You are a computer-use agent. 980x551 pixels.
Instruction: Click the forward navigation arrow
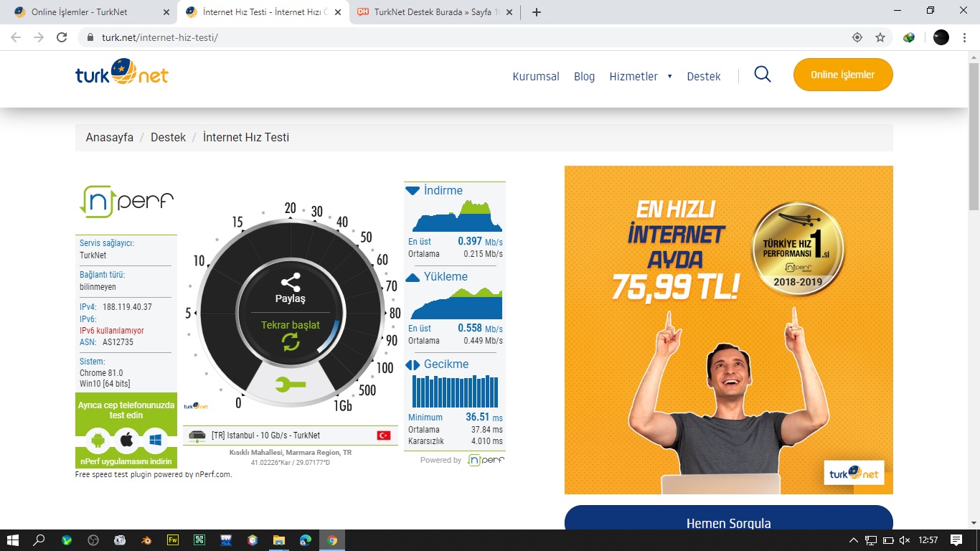39,37
